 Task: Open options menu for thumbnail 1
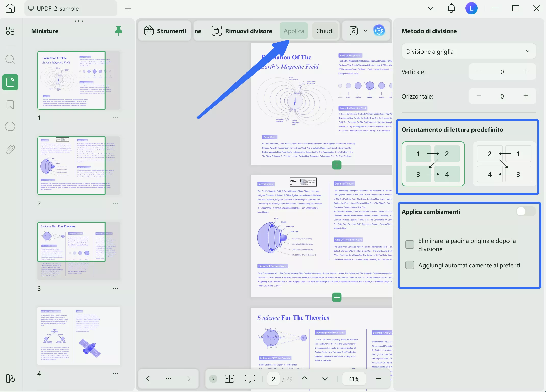(116, 118)
